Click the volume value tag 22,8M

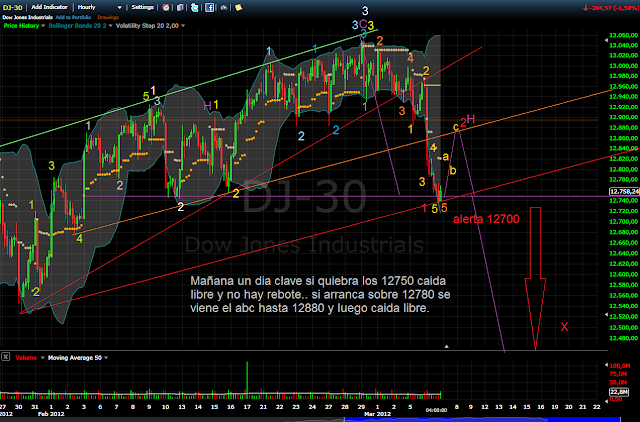(x=618, y=392)
